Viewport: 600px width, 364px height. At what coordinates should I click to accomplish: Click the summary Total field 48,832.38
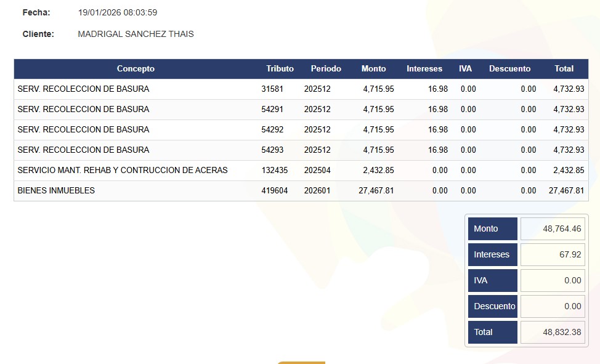553,332
